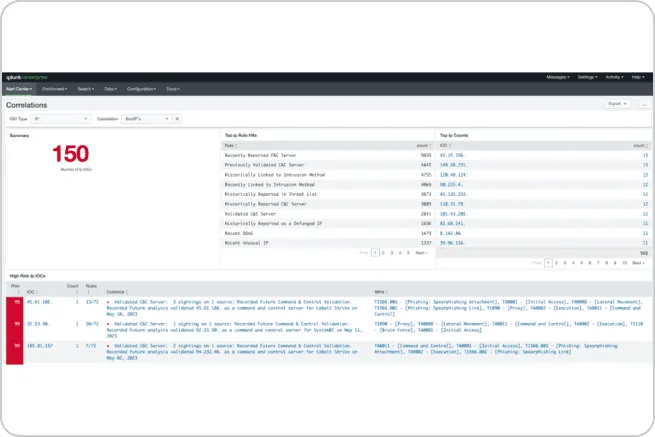
Task: Expand the Activity dropdown
Action: coord(614,77)
